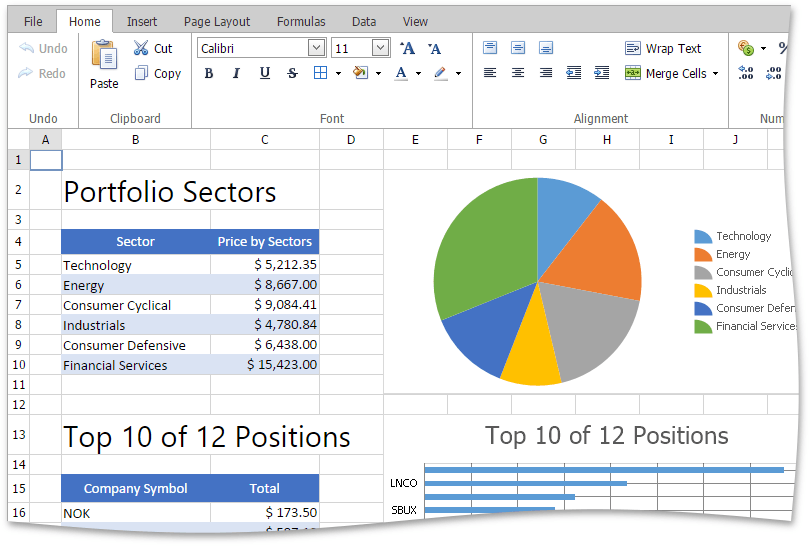
Task: Align text to bottom of cell
Action: coord(546,48)
